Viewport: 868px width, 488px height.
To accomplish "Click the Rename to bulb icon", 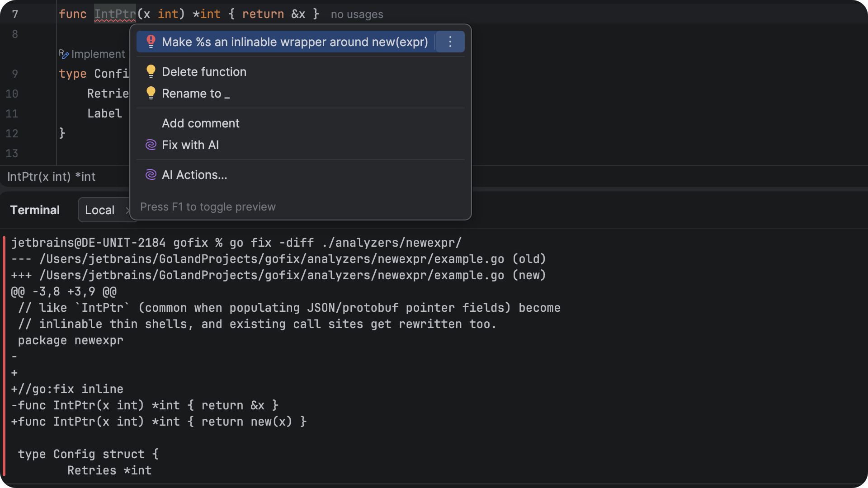I will tap(151, 93).
